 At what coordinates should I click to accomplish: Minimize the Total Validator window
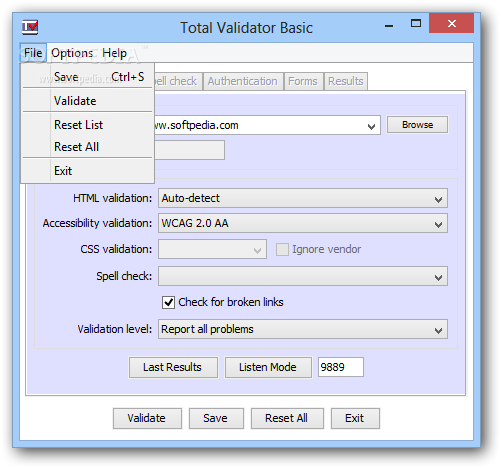389,24
